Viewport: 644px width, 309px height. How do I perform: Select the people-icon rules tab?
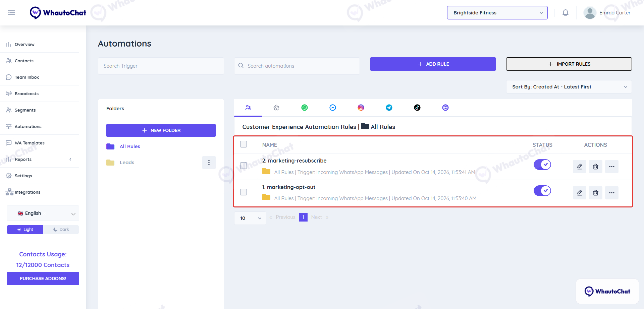pyautogui.click(x=248, y=108)
